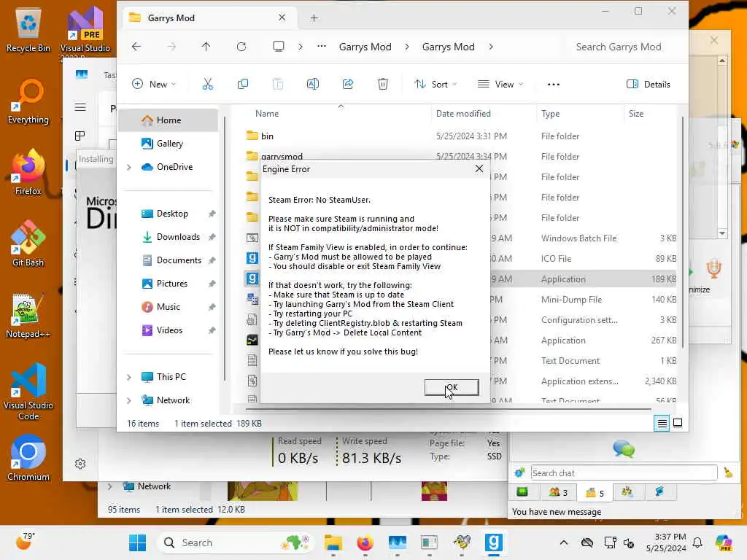Open Desktop quick access folder
The image size is (747, 560).
171,214
